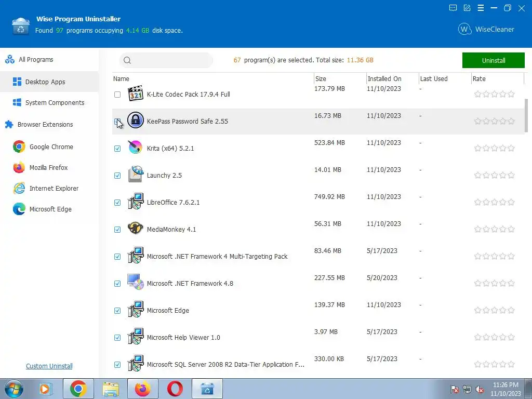Screen dimensions: 532x399
Task: Open Chrome from the taskbar
Action: coord(78,389)
